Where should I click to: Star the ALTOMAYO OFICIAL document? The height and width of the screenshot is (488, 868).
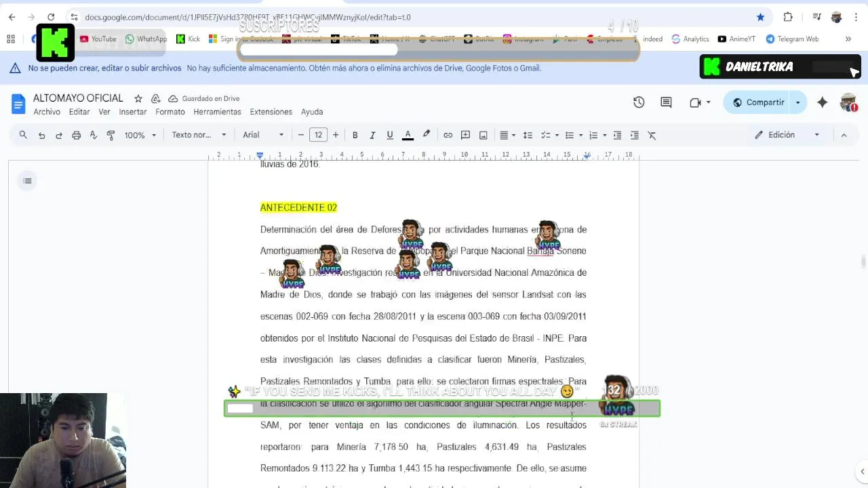click(x=138, y=98)
